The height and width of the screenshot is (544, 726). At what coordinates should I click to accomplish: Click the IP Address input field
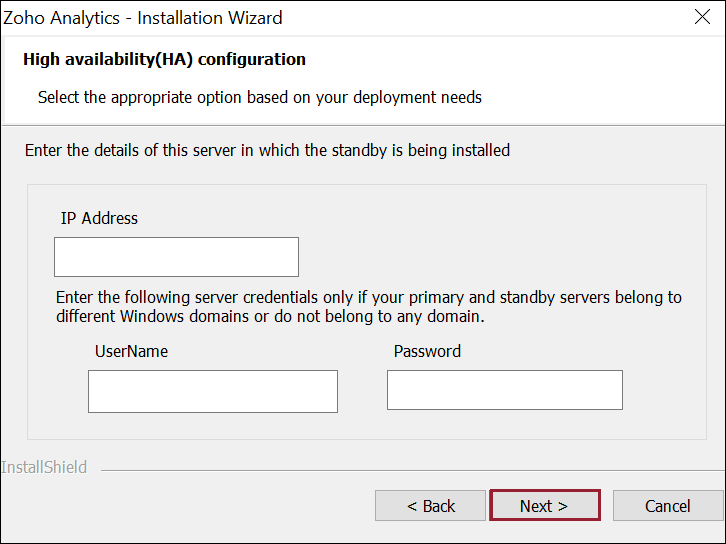[x=176, y=257]
